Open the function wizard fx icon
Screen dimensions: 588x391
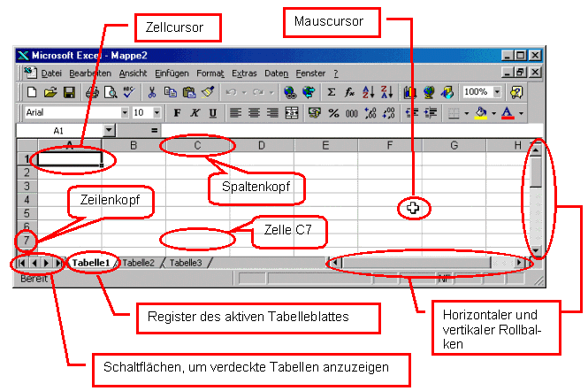pyautogui.click(x=349, y=92)
